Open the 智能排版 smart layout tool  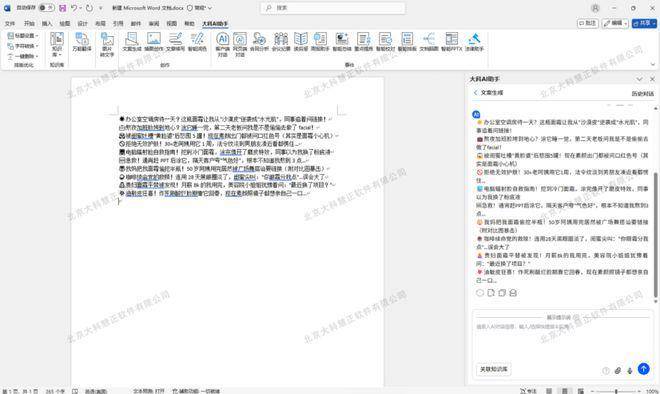pyautogui.click(x=407, y=42)
